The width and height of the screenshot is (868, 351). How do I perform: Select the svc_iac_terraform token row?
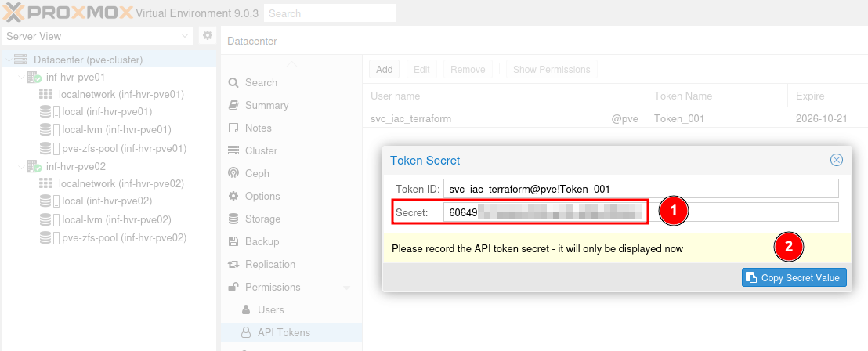click(x=615, y=118)
